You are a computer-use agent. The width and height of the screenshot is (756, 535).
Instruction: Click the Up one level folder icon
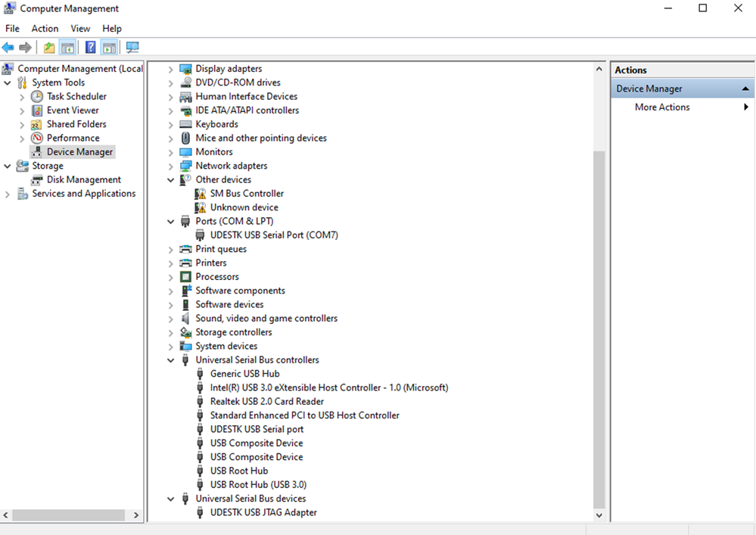pos(48,47)
